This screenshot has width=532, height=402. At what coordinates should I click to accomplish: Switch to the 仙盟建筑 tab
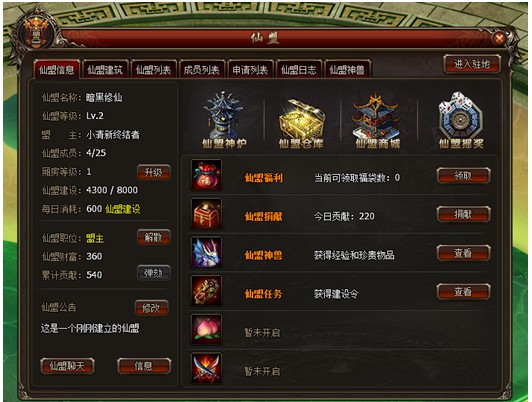105,70
